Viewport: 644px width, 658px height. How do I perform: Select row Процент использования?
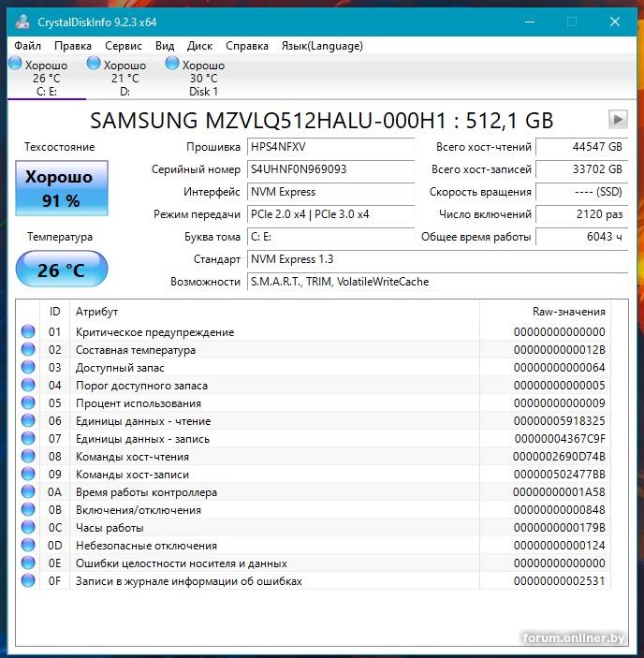[314, 402]
